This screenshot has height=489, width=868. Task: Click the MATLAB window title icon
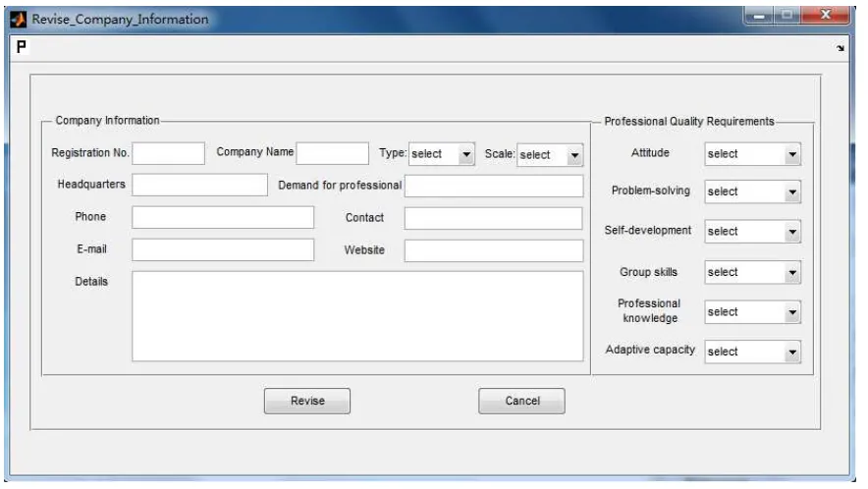pyautogui.click(x=19, y=20)
